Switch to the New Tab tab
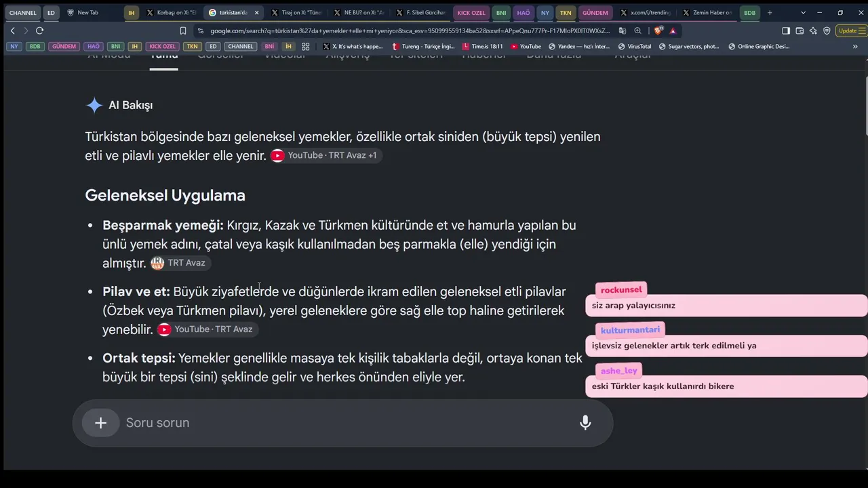868x488 pixels. [88, 13]
